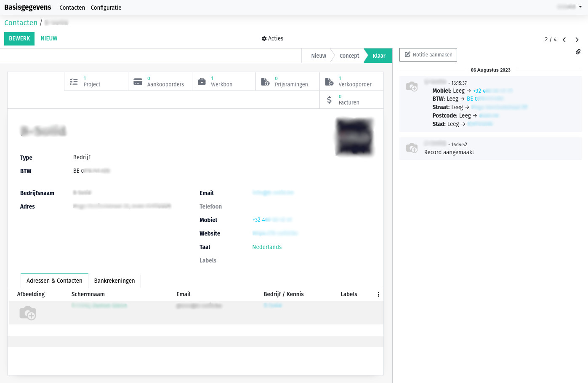588x383 pixels.
Task: Open the Project icon overview
Action: (74, 81)
